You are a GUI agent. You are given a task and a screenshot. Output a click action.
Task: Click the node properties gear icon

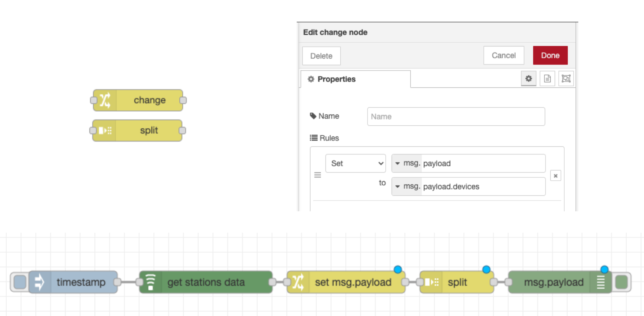(528, 79)
